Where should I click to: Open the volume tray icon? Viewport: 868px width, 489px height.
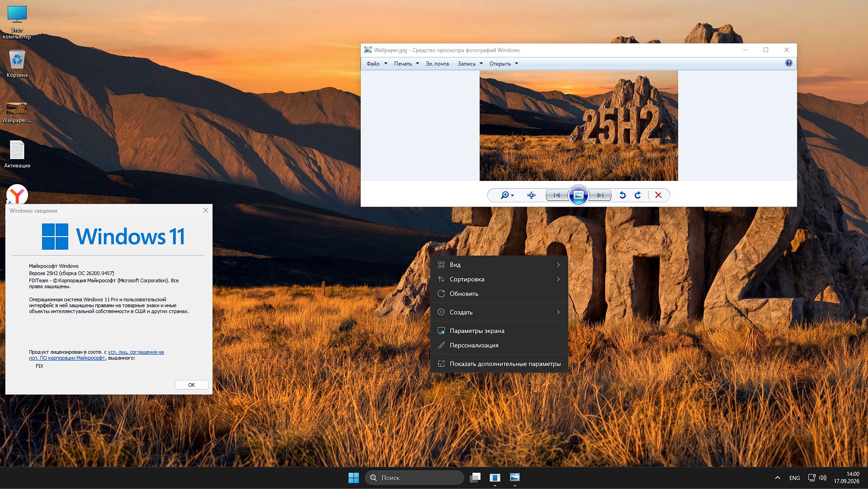tap(823, 478)
